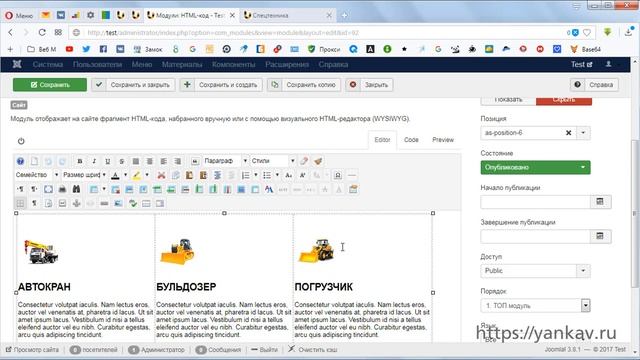Click Очистить кэш in status bar
This screenshot has height=360, width=640.
(x=313, y=350)
